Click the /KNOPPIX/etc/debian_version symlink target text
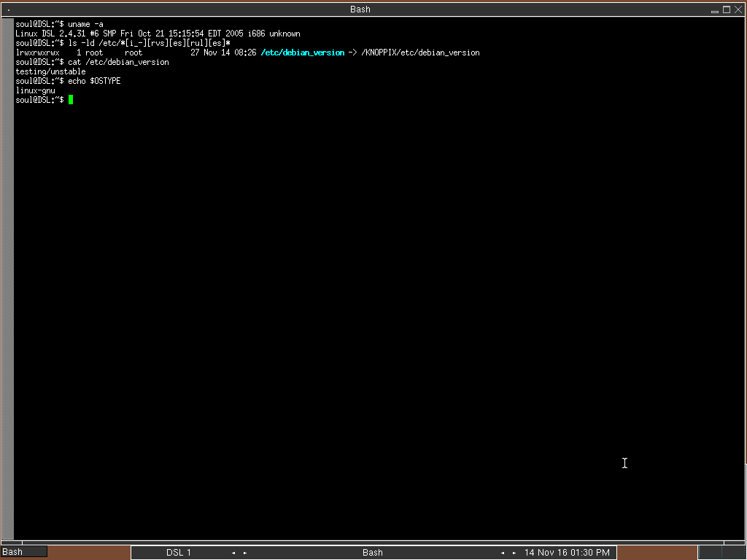The height and width of the screenshot is (560, 747). pyautogui.click(x=420, y=52)
